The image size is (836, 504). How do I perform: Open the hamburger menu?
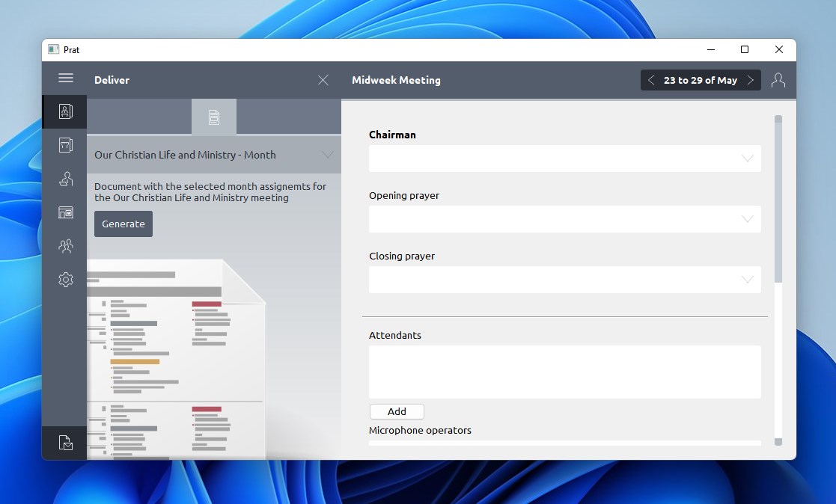(x=66, y=79)
